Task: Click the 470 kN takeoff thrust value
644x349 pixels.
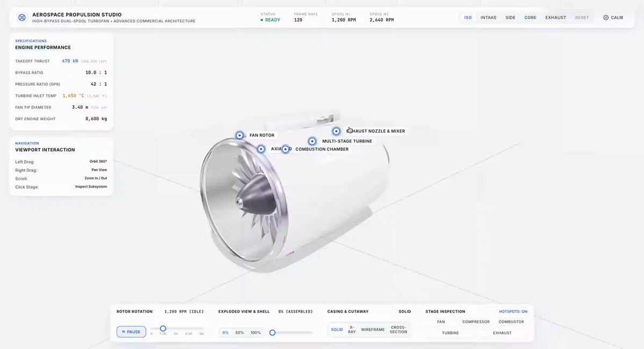Action: 70,61
